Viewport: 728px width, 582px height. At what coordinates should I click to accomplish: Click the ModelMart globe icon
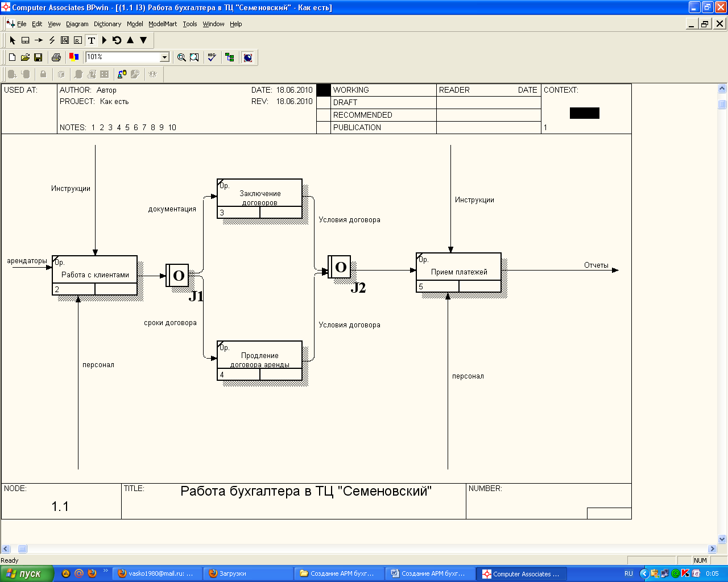(x=247, y=57)
